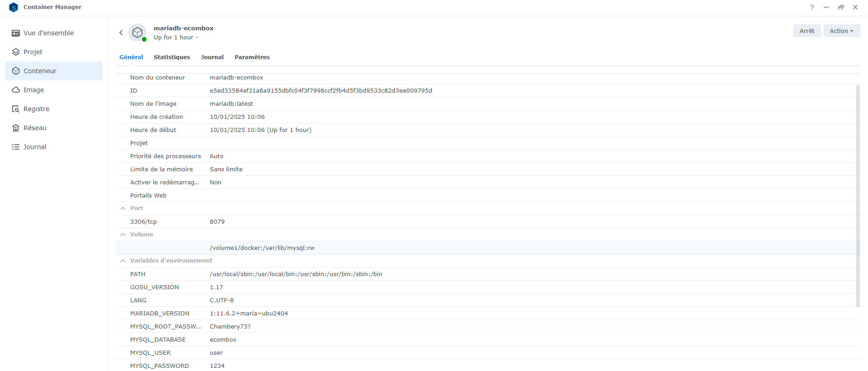
Task: Open help with the question mark icon
Action: (812, 7)
